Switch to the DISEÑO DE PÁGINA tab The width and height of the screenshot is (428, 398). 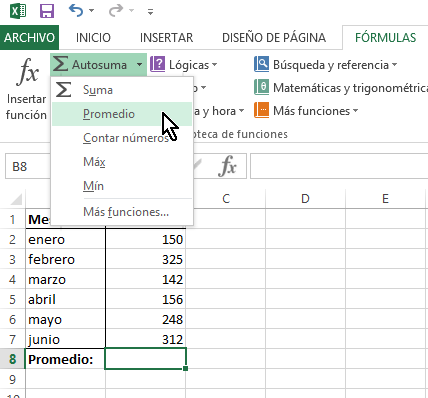274,38
